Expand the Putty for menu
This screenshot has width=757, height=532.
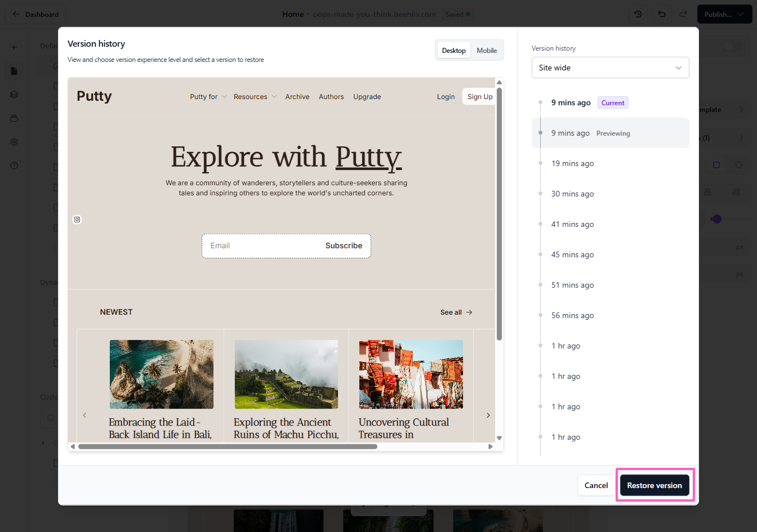coord(208,97)
